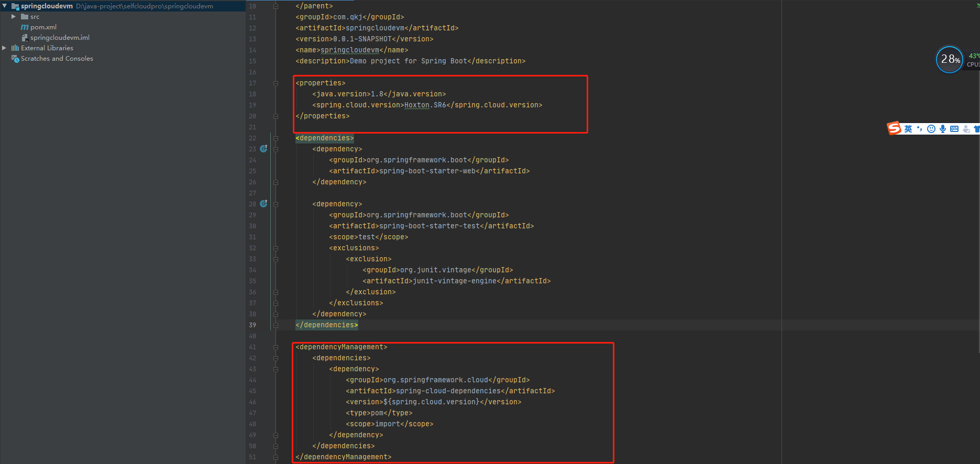
Task: Click the test scope value on line 31
Action: pos(367,237)
